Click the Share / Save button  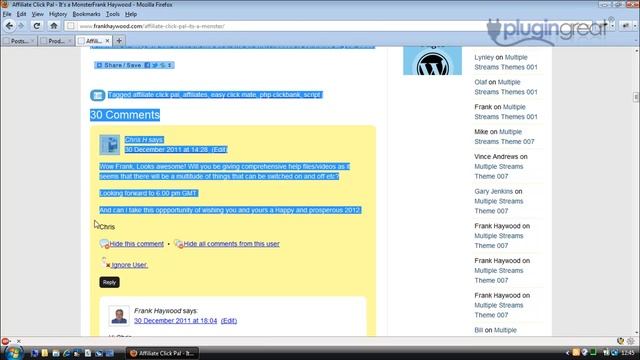click(x=134, y=65)
